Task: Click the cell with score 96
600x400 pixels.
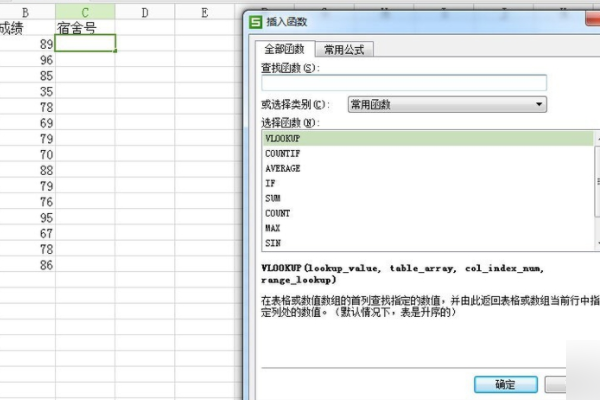Action: pos(27,59)
